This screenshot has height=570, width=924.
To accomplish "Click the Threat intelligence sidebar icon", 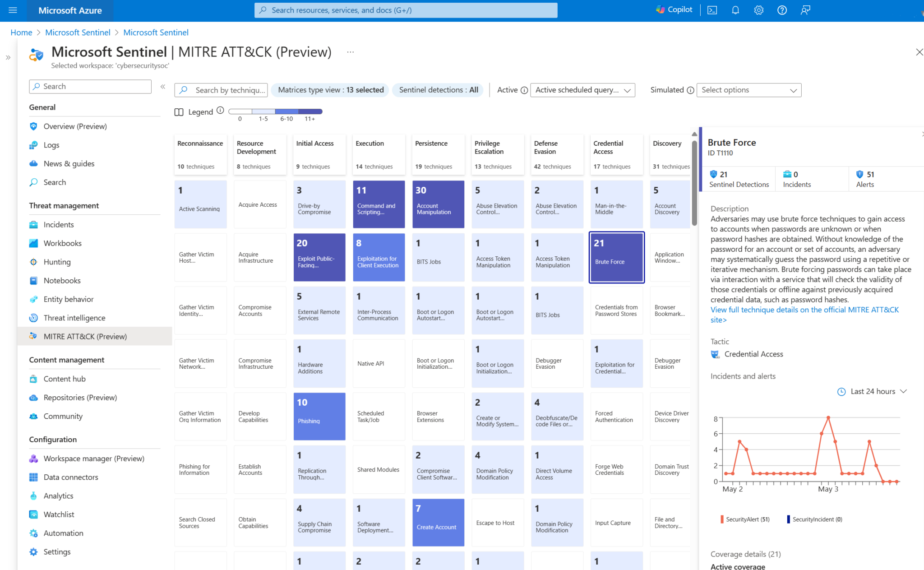I will 33,318.
